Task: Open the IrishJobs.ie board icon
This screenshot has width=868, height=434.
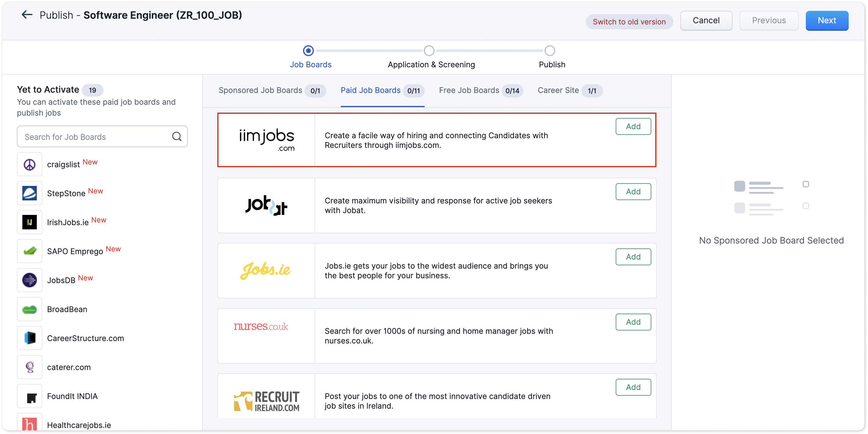Action: pyautogui.click(x=30, y=222)
